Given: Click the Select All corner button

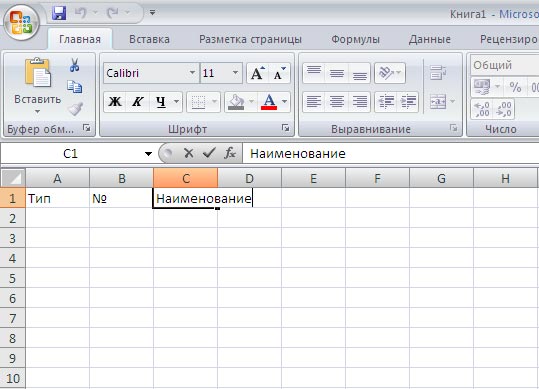Looking at the screenshot, I should tap(13, 178).
